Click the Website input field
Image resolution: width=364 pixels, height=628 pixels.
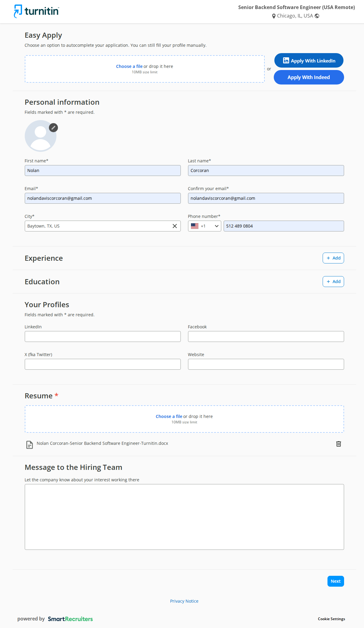pyautogui.click(x=266, y=364)
